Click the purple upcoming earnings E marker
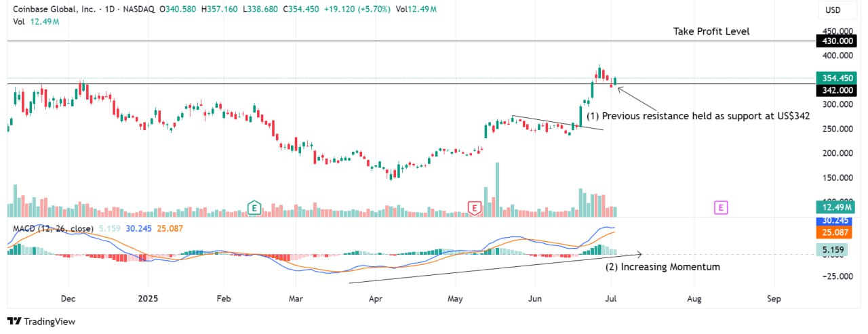This screenshot has width=868, height=334. click(x=721, y=207)
